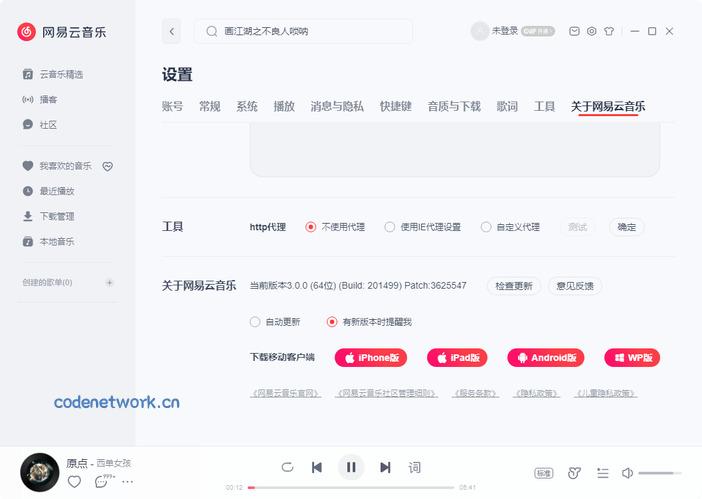Switch to 快捷键 settings tab

[395, 106]
